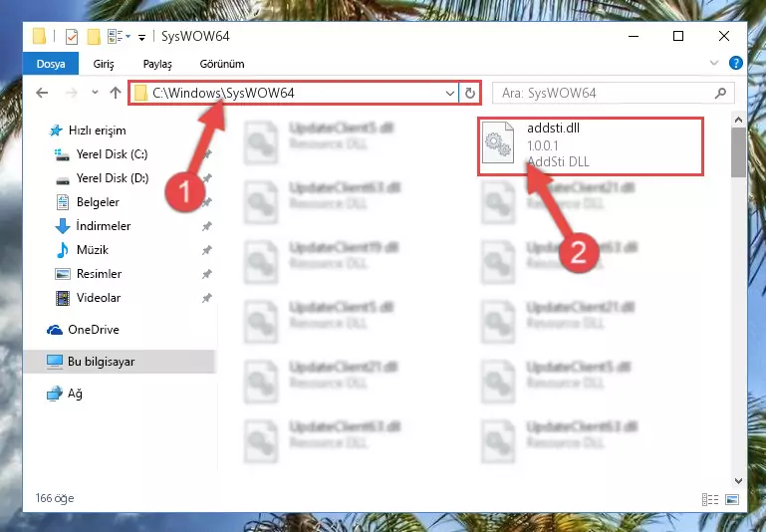The image size is (766, 532).
Task: Switch to the Giriş ribbon tab
Action: tap(104, 64)
